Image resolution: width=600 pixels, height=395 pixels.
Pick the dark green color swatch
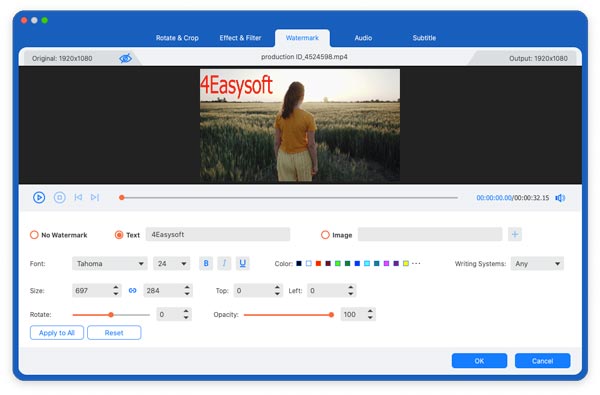[347, 263]
